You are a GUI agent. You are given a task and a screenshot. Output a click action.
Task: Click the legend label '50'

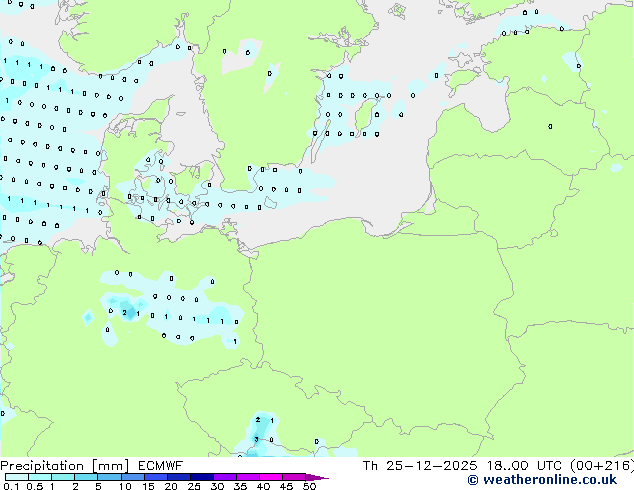309,486
